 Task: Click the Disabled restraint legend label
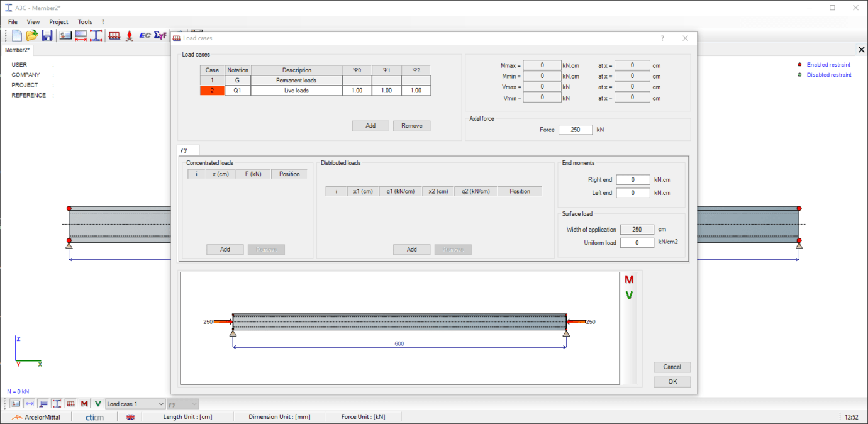click(829, 75)
